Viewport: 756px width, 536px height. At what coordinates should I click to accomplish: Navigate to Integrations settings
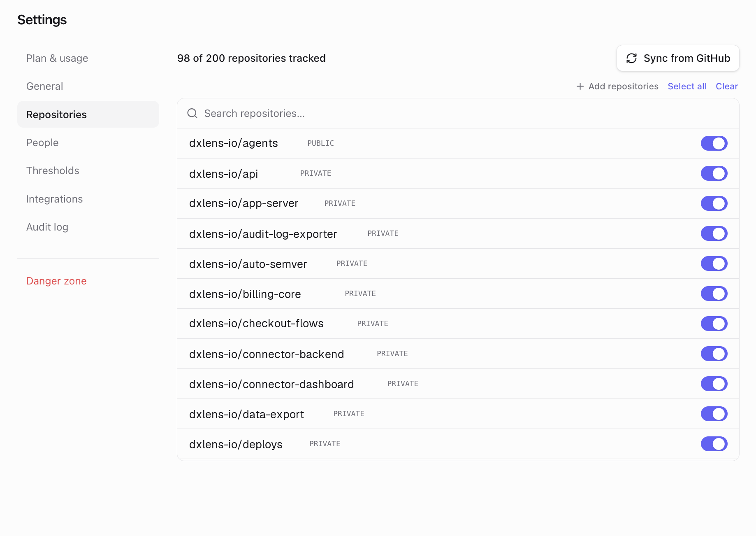88,199
